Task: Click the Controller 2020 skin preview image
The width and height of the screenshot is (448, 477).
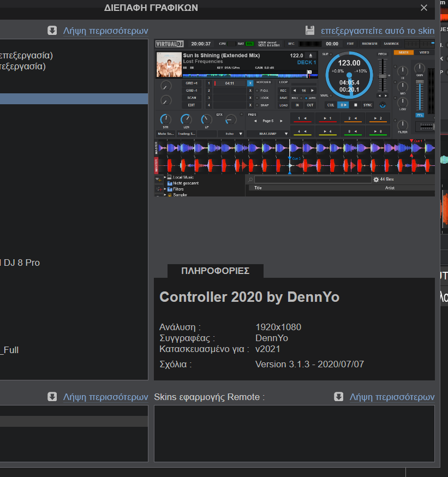Action: pos(295,118)
